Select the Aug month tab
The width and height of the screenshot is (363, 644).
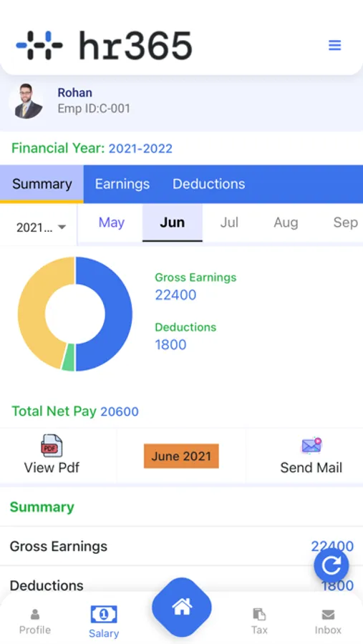[x=286, y=223]
